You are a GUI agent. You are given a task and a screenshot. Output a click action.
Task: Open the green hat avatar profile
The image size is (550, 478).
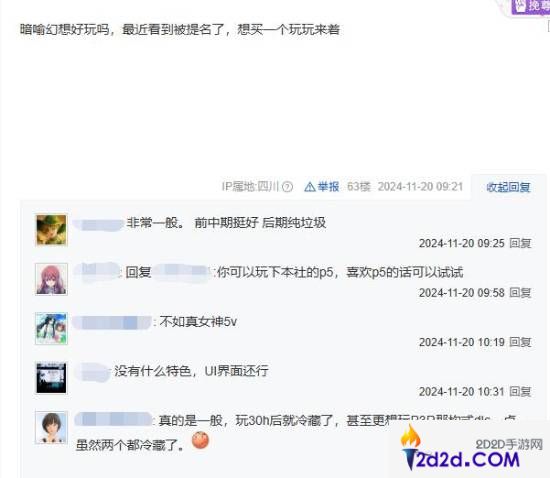click(x=51, y=230)
